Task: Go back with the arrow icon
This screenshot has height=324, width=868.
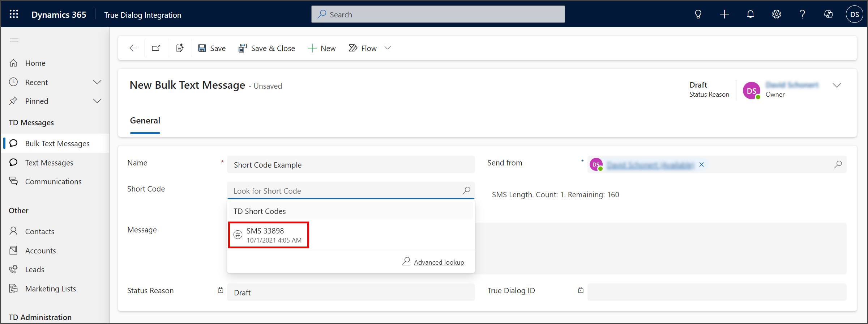Action: [133, 48]
